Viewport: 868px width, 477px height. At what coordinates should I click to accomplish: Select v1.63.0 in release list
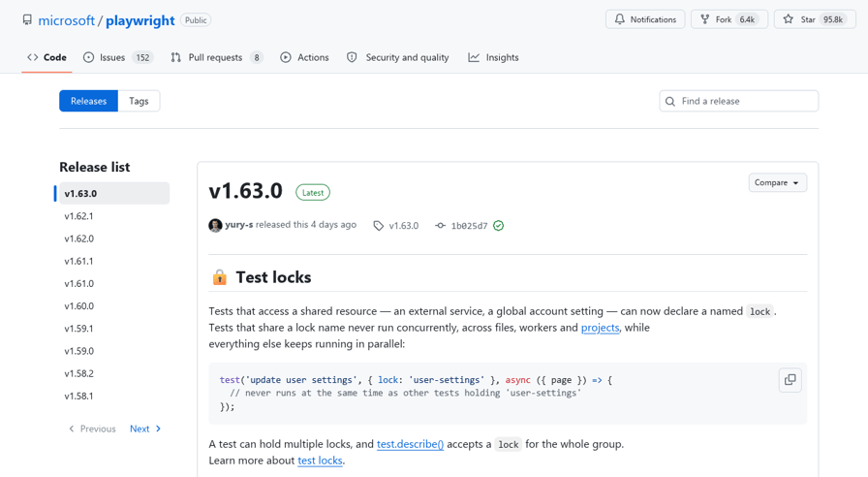click(x=114, y=193)
